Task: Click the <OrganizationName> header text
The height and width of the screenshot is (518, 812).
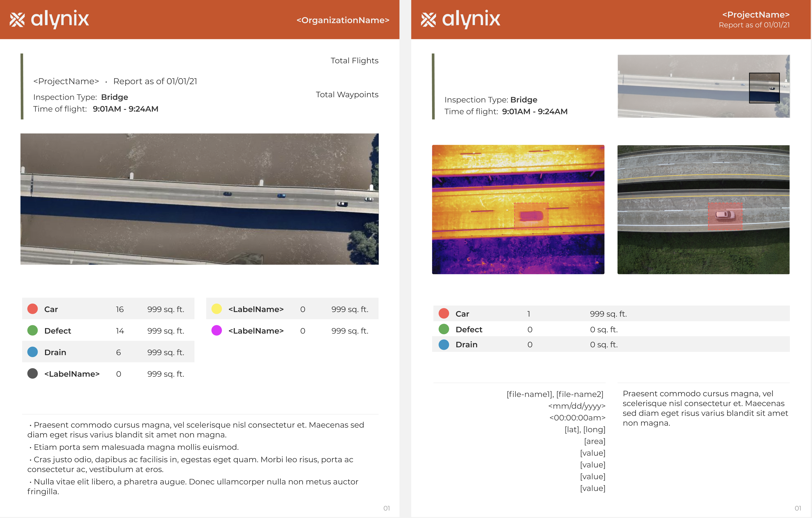Action: (x=343, y=20)
